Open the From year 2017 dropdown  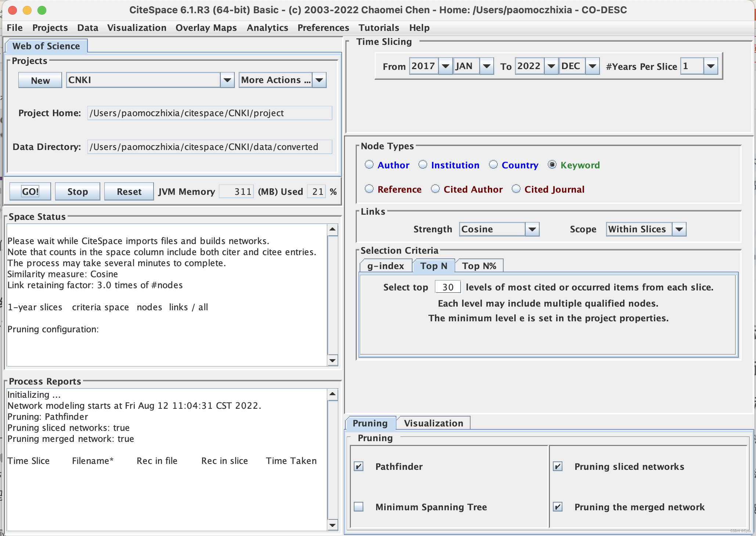(x=445, y=66)
